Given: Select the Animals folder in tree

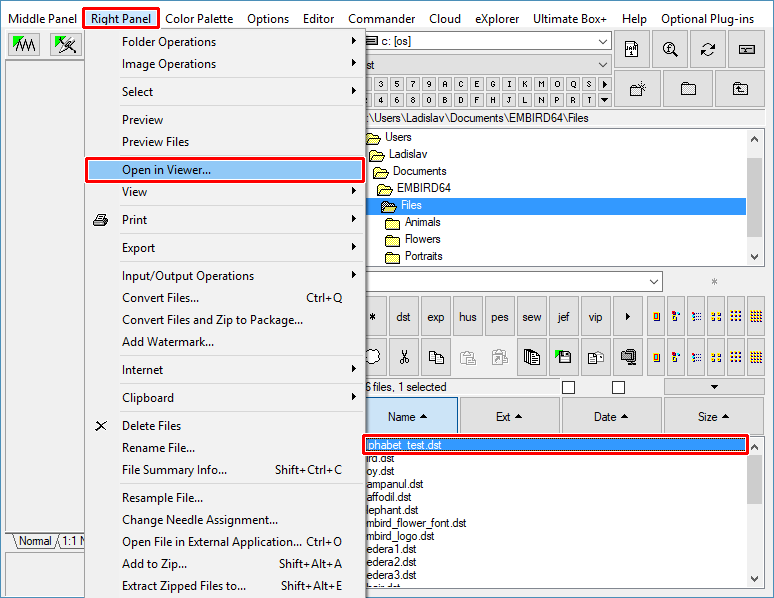Looking at the screenshot, I should 422,222.
